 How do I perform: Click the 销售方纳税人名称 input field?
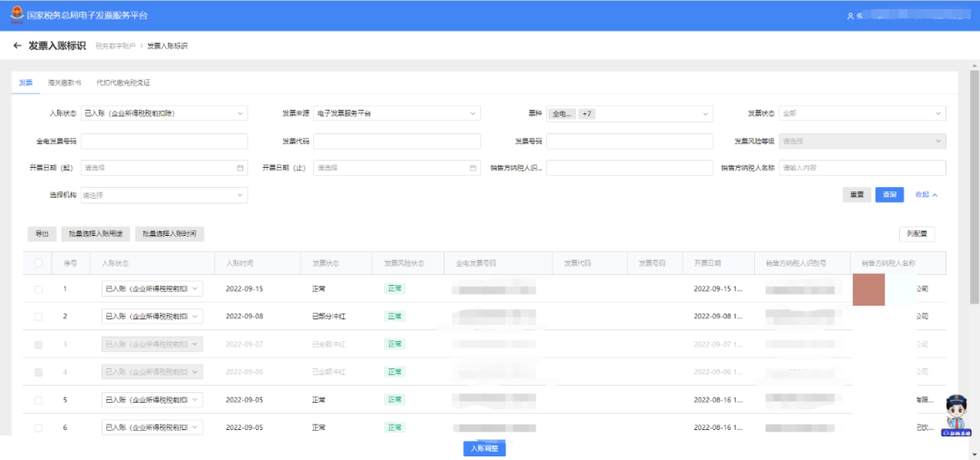(862, 168)
